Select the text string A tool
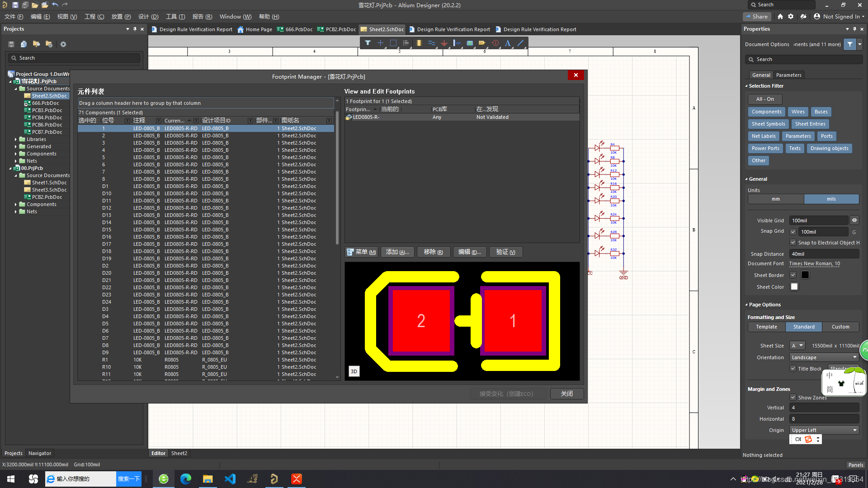 click(508, 43)
